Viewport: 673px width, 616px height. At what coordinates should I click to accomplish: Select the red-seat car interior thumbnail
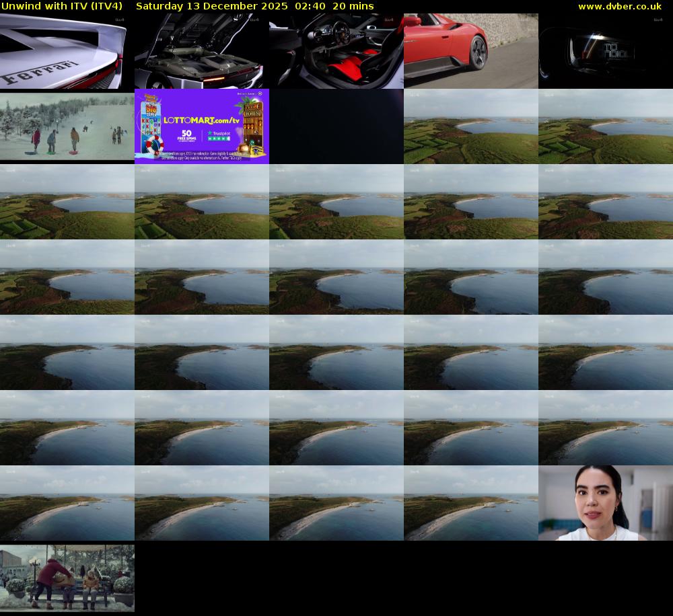tap(336, 51)
